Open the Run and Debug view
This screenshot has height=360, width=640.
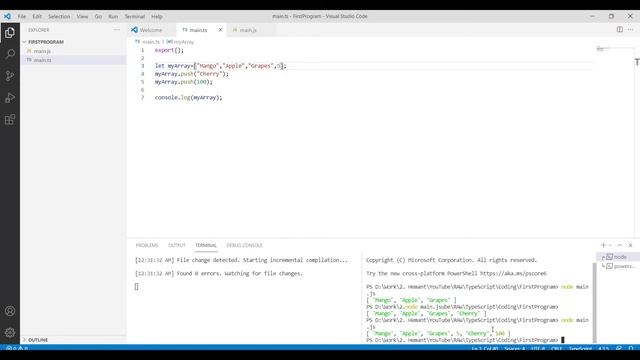pyautogui.click(x=10, y=98)
